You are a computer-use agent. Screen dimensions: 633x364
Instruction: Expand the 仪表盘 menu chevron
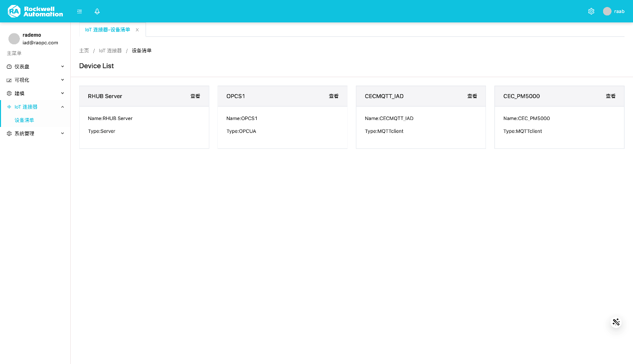click(62, 66)
